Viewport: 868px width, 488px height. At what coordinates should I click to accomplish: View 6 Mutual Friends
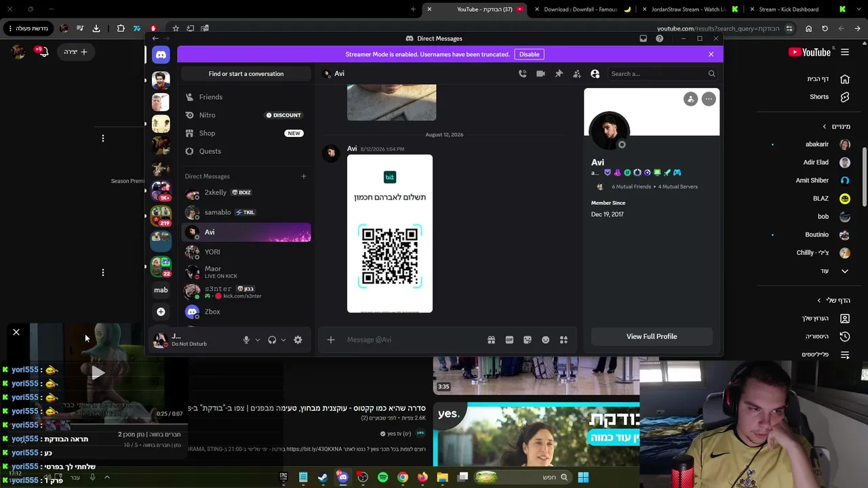pyautogui.click(x=631, y=186)
